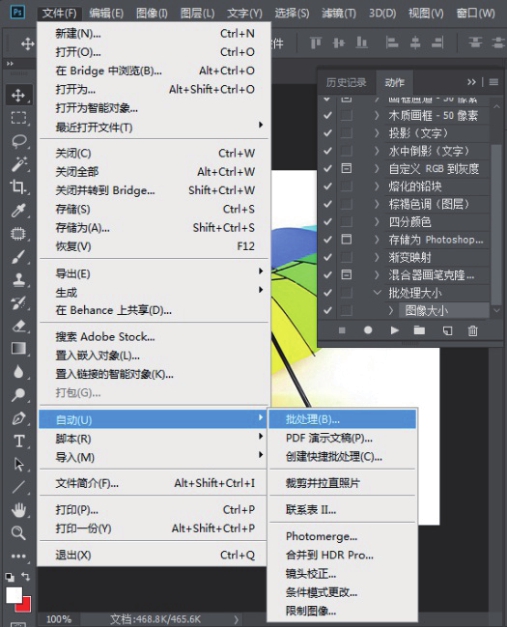The width and height of the screenshot is (507, 627).
Task: Open 脚本(R) submenu
Action: [x=154, y=439]
